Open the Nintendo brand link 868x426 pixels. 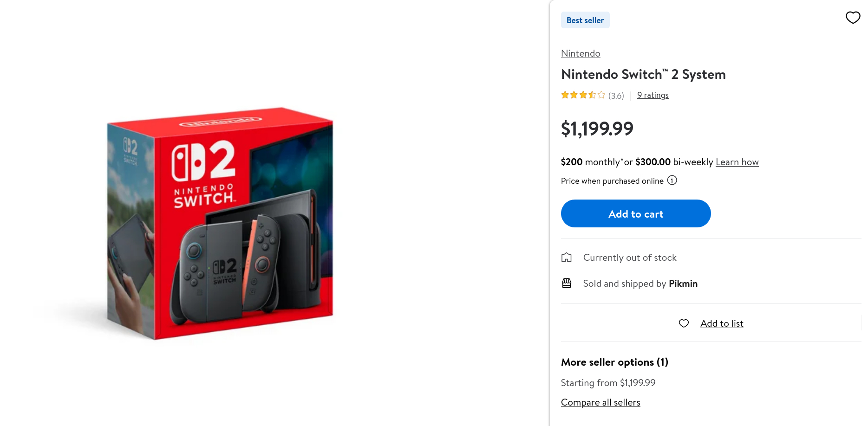pos(581,53)
